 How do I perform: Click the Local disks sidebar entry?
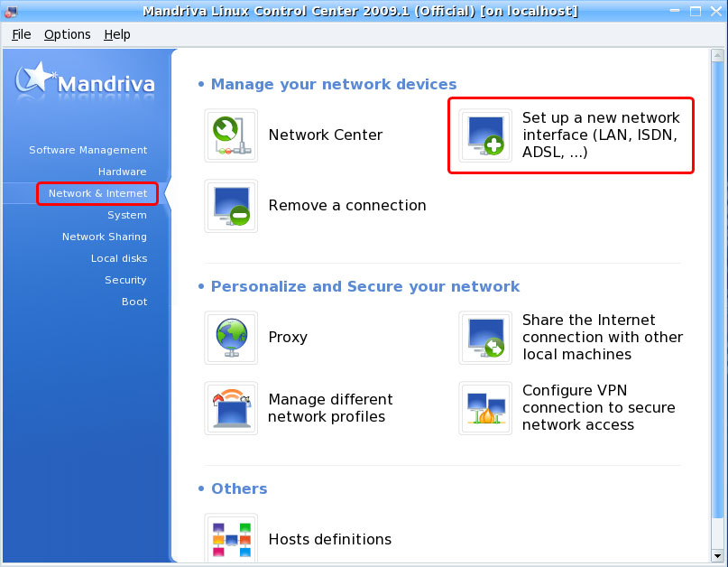point(119,258)
